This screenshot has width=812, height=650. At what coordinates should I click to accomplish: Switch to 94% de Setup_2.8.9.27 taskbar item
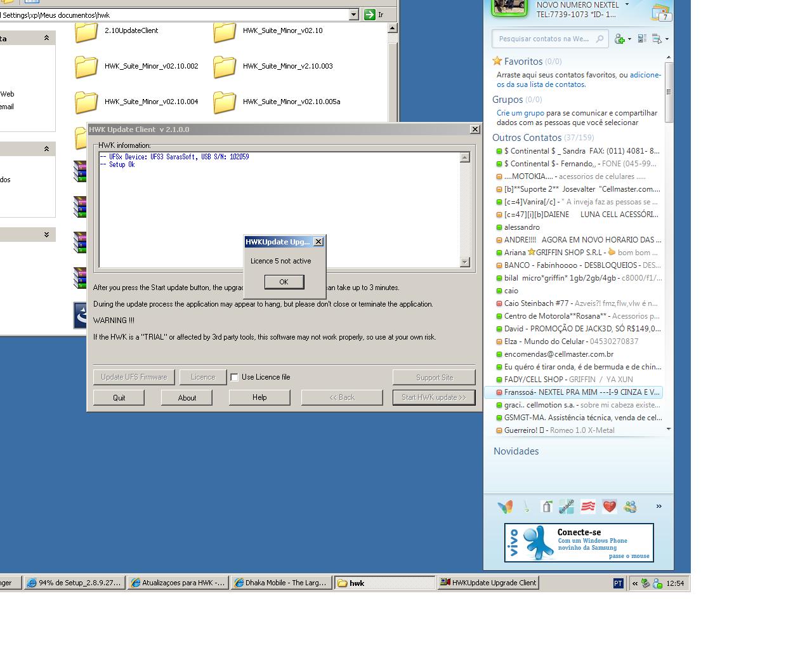pyautogui.click(x=74, y=583)
